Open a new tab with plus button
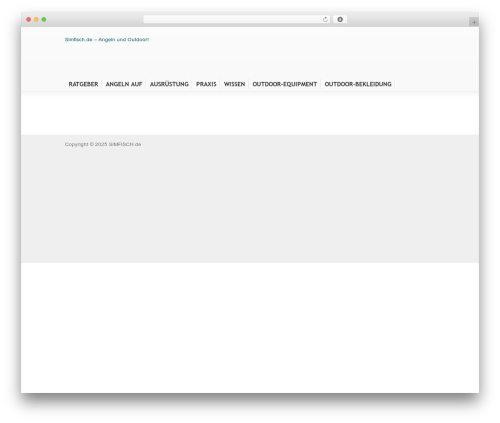Screen dimensions: 500x423 click(474, 22)
